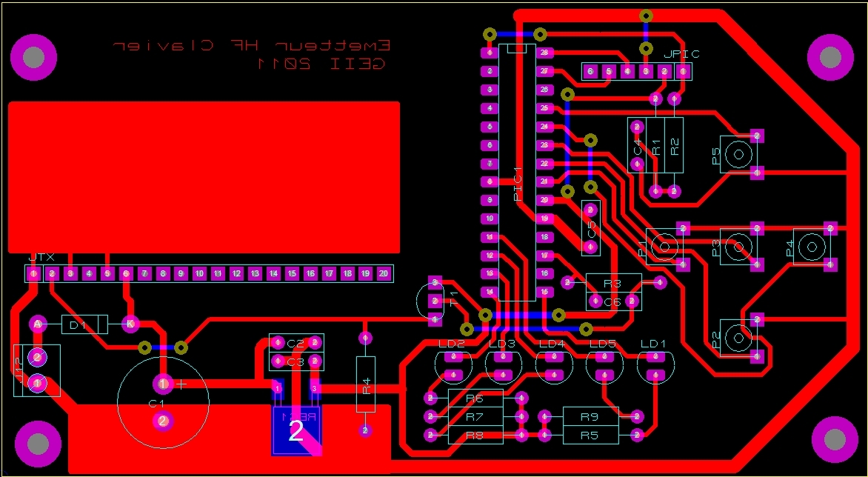
Task: Select the R4 resistor body
Action: point(365,384)
